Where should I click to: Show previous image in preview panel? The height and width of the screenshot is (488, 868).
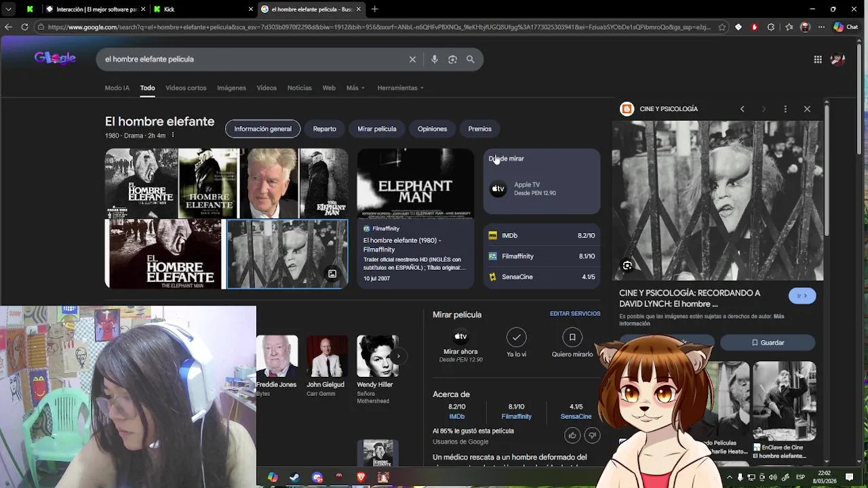(743, 109)
